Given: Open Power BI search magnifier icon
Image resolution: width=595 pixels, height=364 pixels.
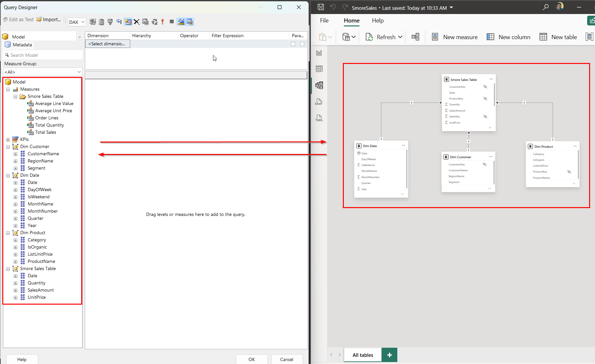Looking at the screenshot, I should click(x=545, y=7).
